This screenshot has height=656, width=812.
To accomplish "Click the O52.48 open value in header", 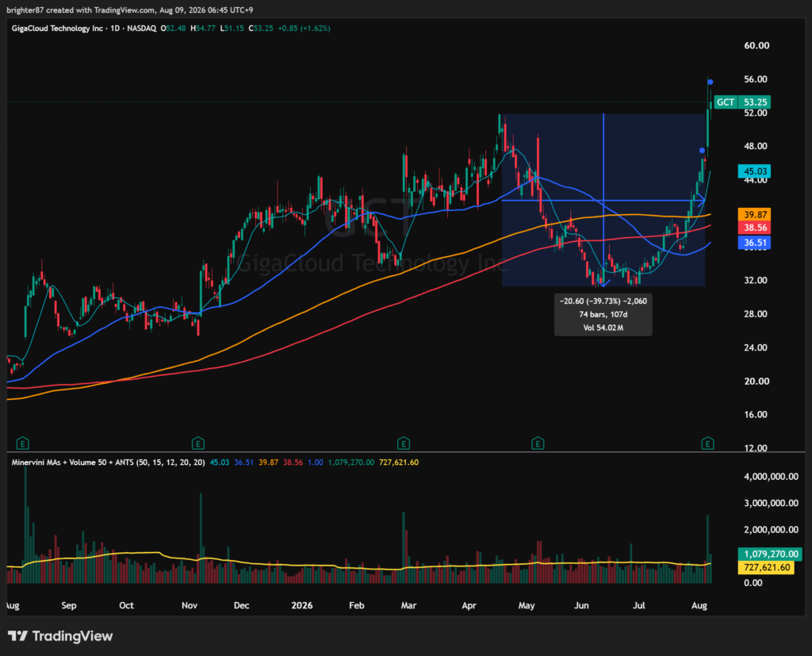I will coord(173,29).
